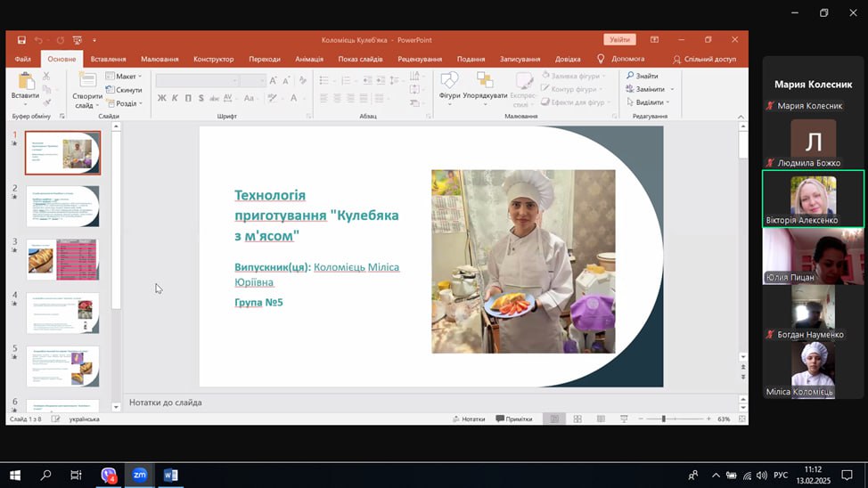
Task: Open the Вставлення (Insert) ribbon tab
Action: [x=108, y=59]
